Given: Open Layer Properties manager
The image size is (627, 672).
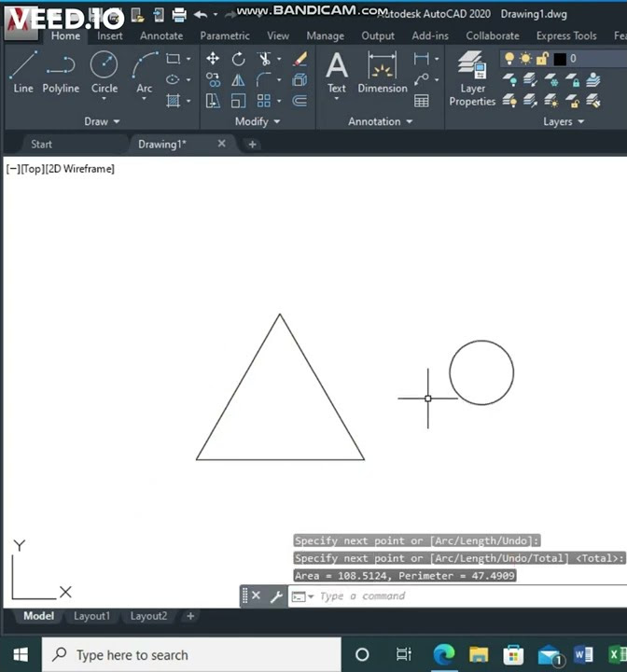Looking at the screenshot, I should (x=472, y=78).
